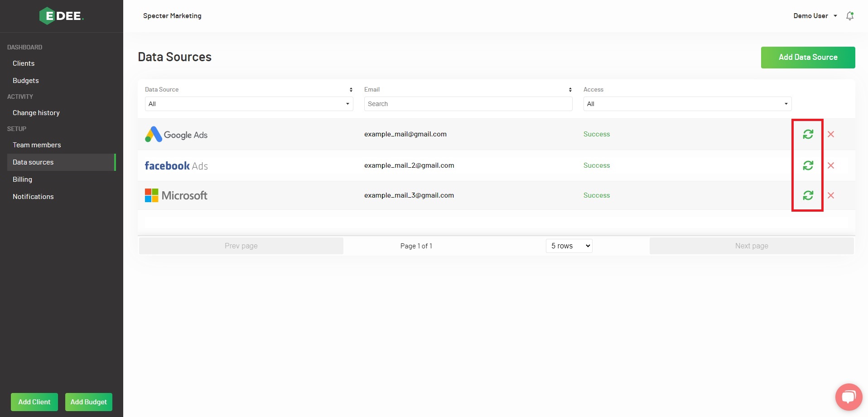Viewport: 868px width, 417px height.
Task: Remove the Microsoft data source
Action: [831, 195]
